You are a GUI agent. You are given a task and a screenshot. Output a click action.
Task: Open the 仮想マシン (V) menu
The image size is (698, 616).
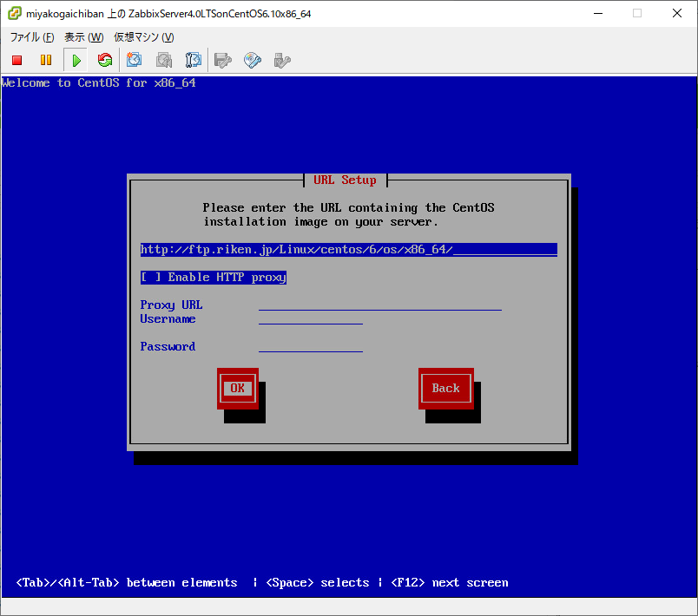click(x=144, y=37)
